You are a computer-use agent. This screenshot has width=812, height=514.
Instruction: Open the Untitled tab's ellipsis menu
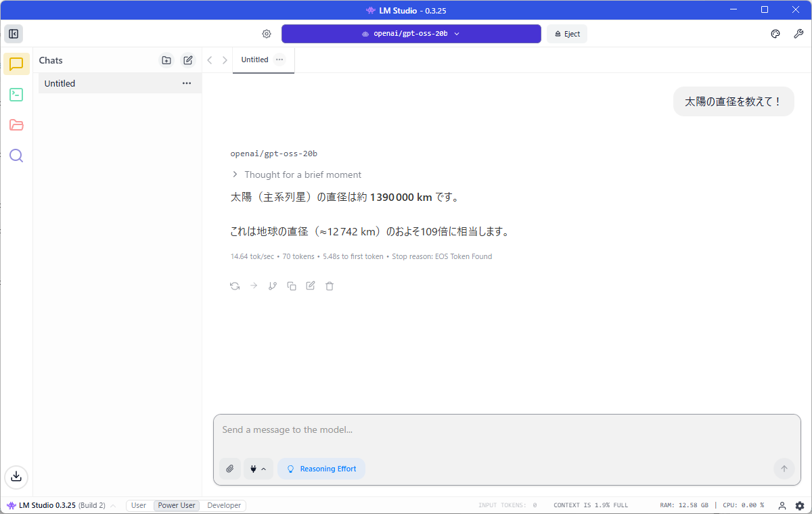tap(279, 60)
